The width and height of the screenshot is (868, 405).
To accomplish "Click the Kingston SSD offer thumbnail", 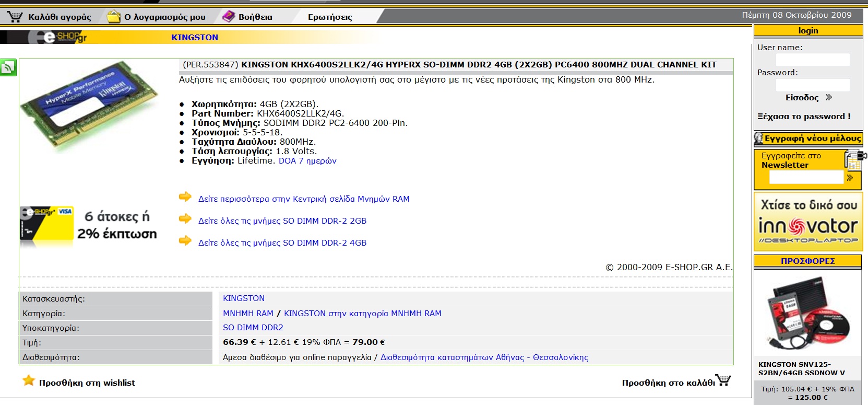I will (x=807, y=316).
